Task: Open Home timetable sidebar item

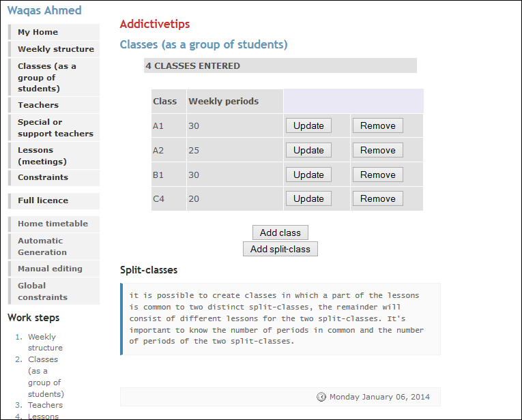Action: click(54, 224)
